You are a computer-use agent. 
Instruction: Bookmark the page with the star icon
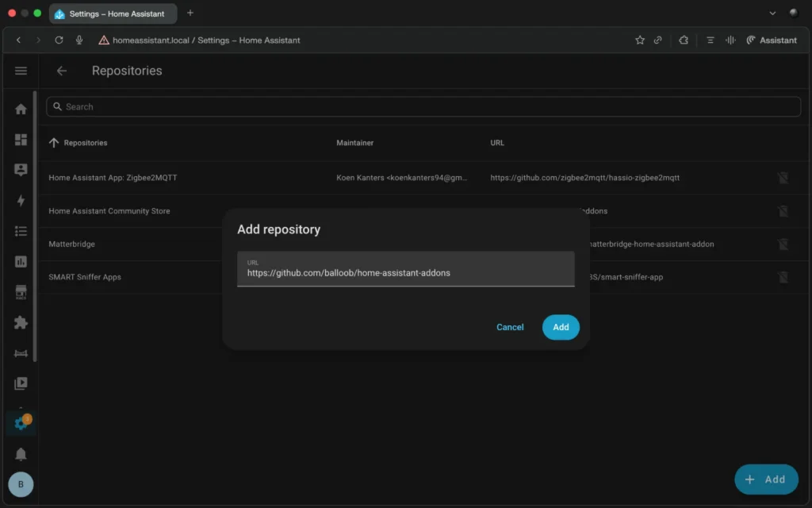tap(640, 40)
